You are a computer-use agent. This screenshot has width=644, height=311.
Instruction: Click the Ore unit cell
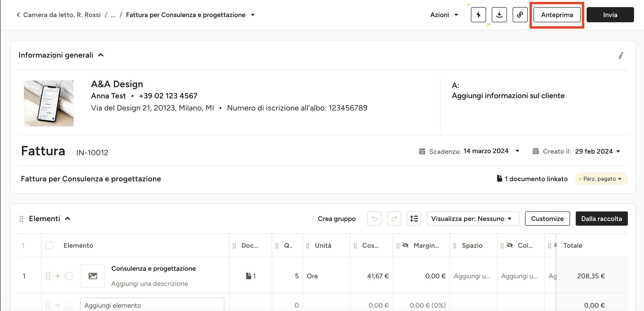coord(326,276)
